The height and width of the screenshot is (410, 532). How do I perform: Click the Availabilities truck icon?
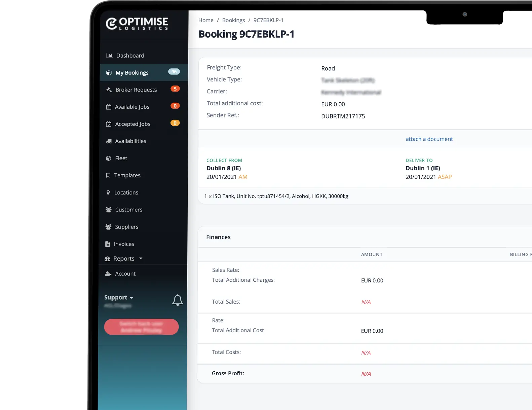(109, 141)
